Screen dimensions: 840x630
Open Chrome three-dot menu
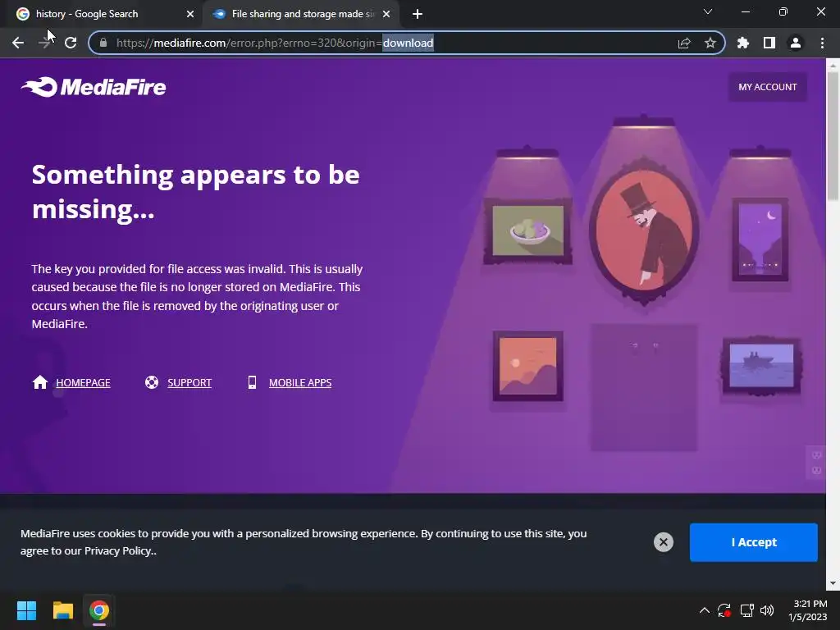point(822,43)
